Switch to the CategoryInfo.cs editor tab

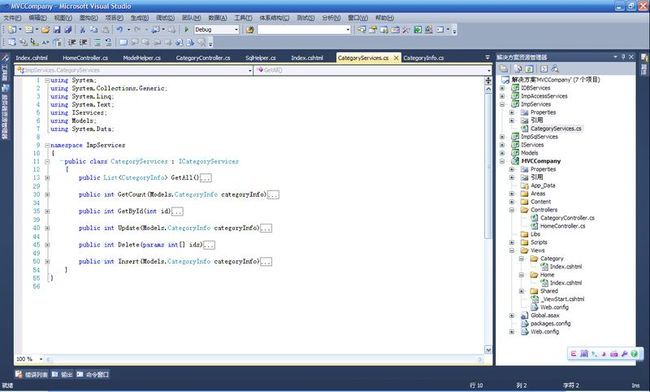(423, 58)
